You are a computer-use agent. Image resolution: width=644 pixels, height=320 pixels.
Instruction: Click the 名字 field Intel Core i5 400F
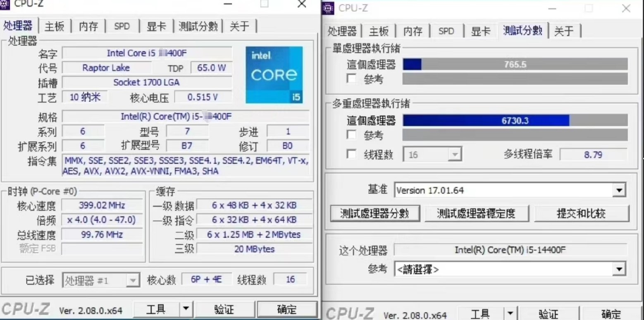pyautogui.click(x=147, y=53)
